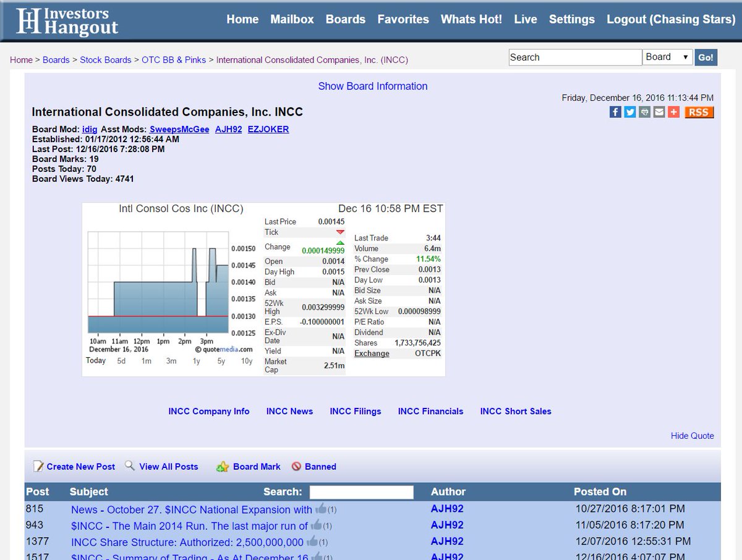Open breadcrumb International Consolidated Companies link
Screen dimensions: 742x560
point(312,60)
